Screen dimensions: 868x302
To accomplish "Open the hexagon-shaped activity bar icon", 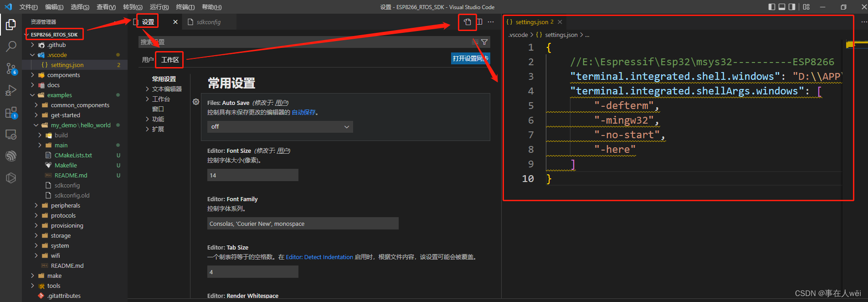I will (11, 178).
